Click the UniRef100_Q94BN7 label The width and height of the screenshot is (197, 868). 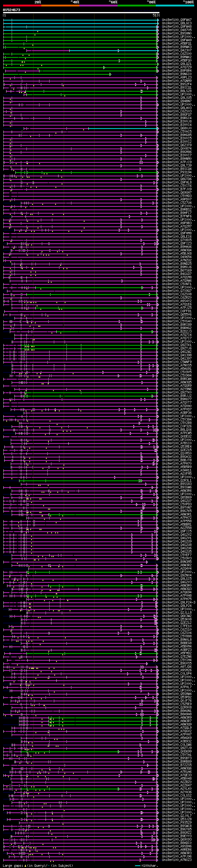[x=177, y=101]
